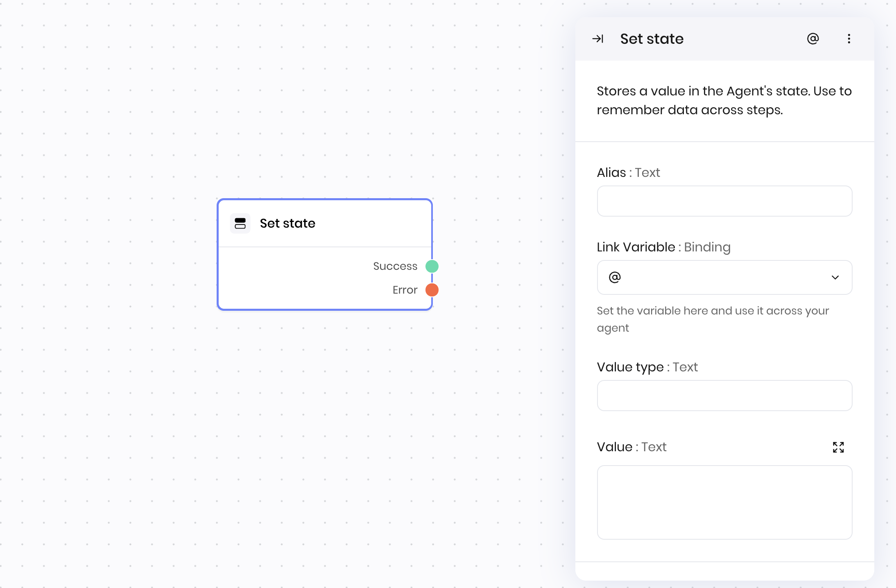Open the Link Variable binding dropdown
The image size is (896, 588).
tap(724, 278)
